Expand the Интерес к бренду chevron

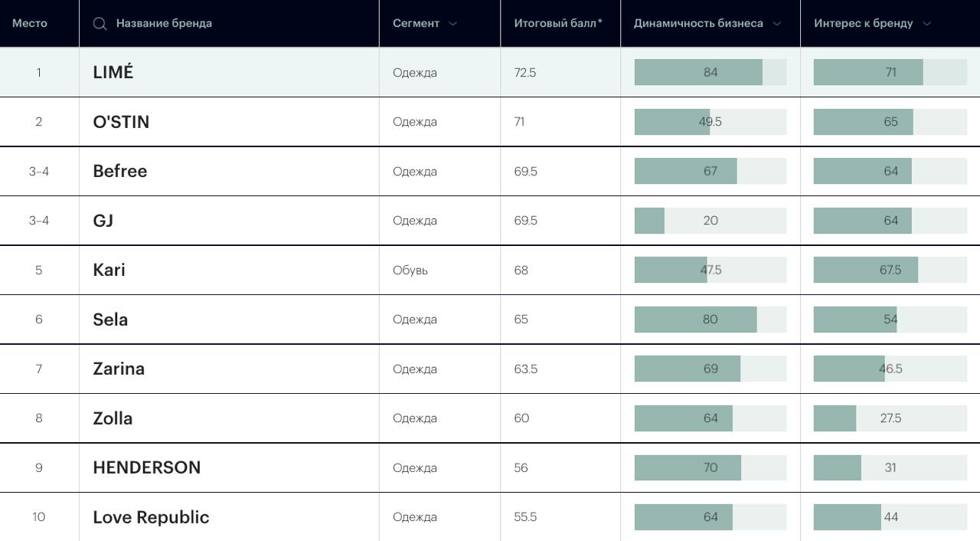point(927,24)
